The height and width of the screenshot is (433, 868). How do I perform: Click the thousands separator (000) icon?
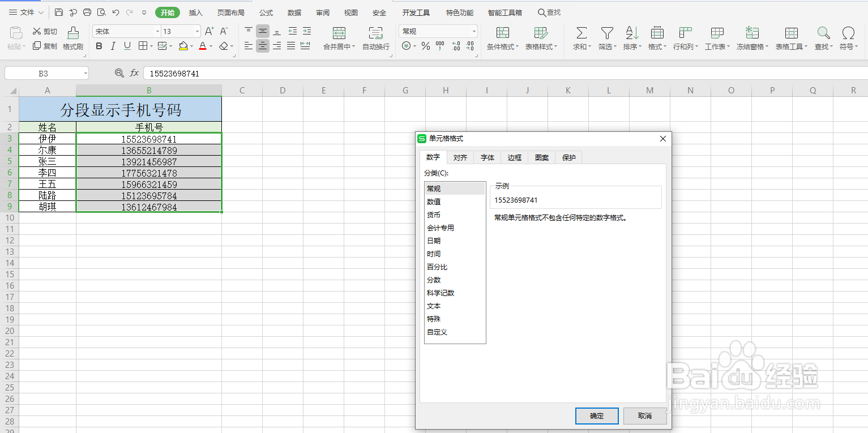440,46
